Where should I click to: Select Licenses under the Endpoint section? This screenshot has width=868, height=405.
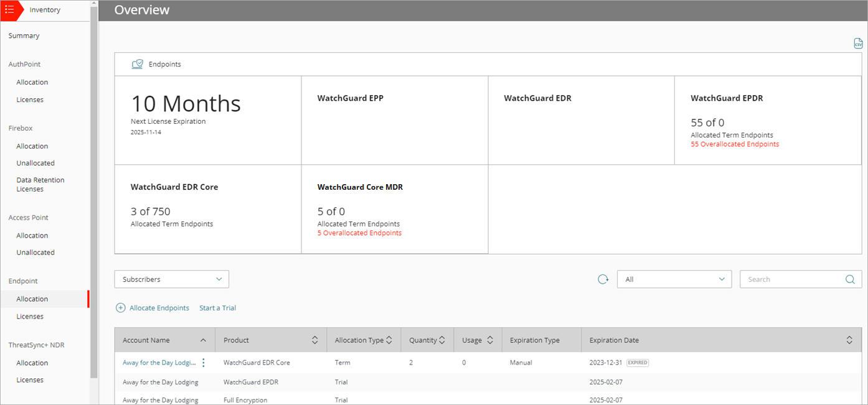30,316
